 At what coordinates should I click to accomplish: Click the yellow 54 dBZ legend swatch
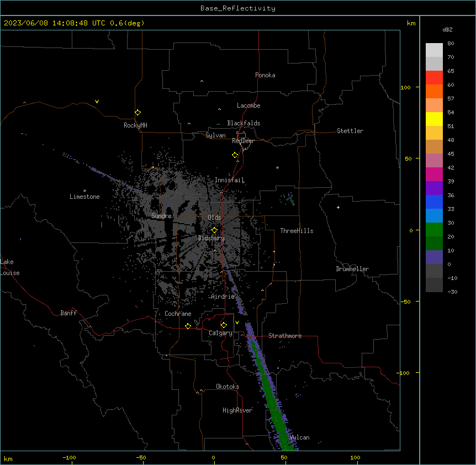pos(434,119)
